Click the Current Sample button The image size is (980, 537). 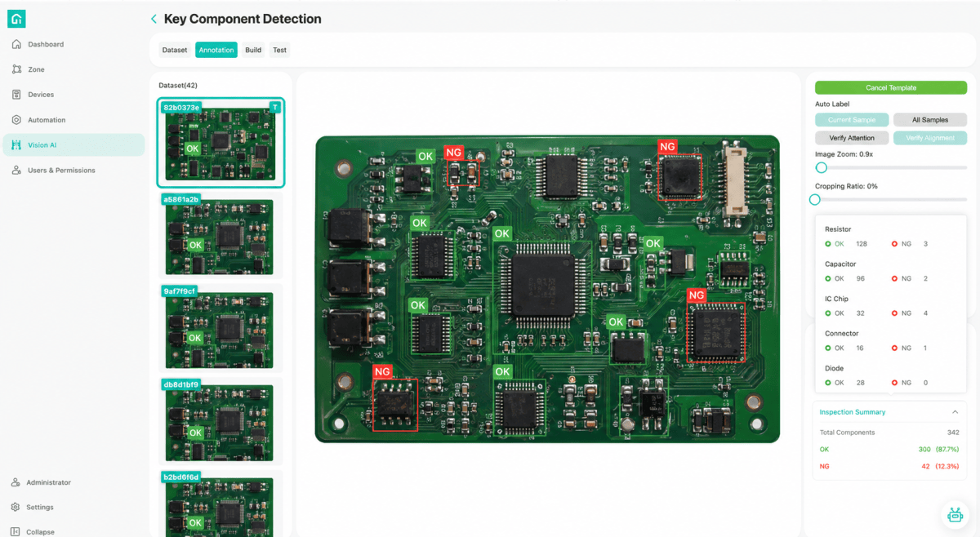pyautogui.click(x=852, y=120)
